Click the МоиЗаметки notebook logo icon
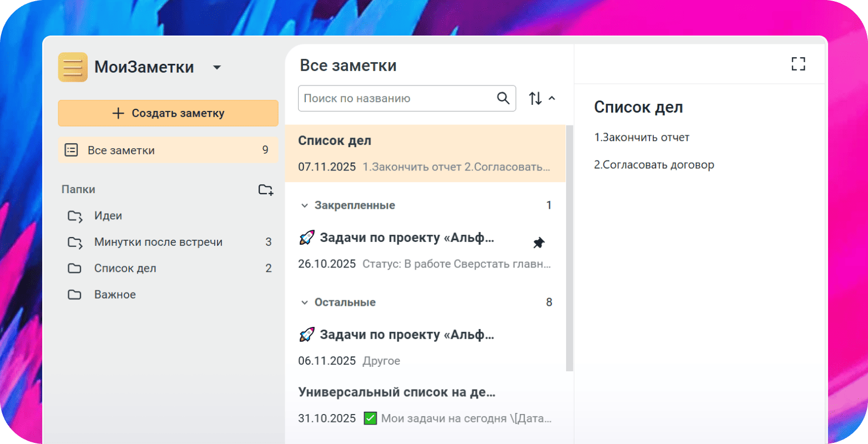 (73, 67)
